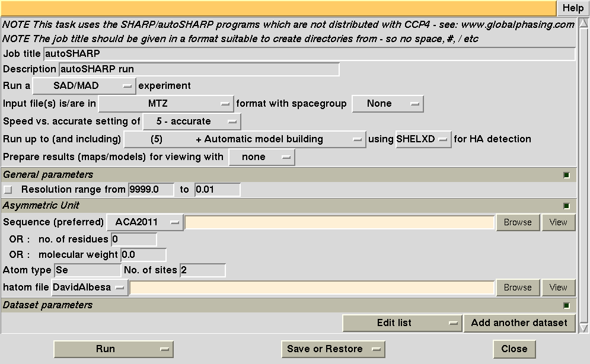The height and width of the screenshot is (364, 590).
Task: Open the spacegroup dropdown showing None
Action: [388, 103]
